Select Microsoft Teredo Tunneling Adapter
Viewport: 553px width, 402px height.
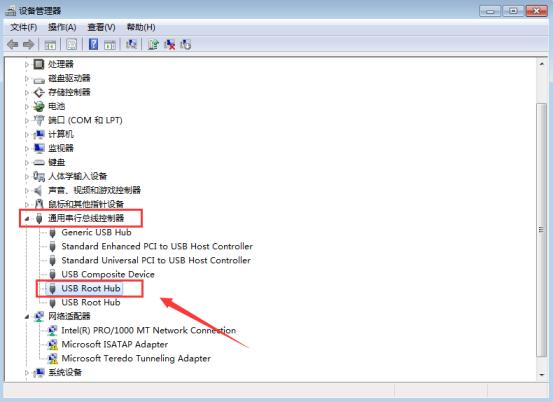136,359
